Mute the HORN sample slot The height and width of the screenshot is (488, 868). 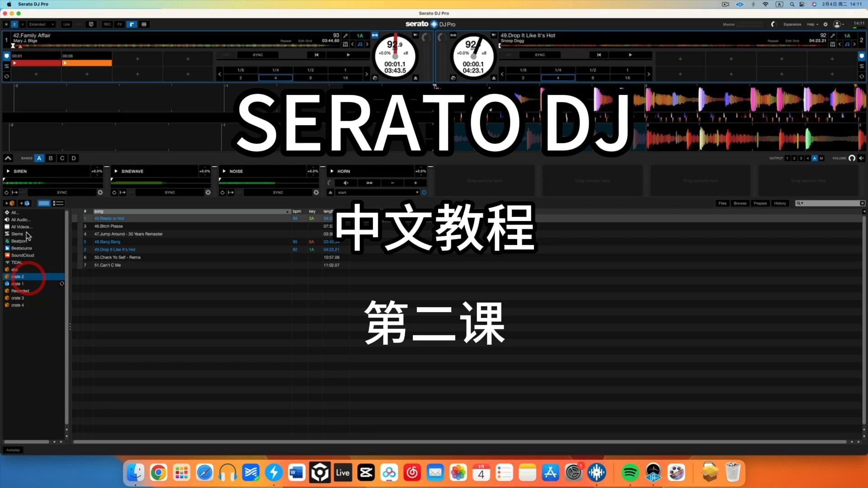[x=346, y=183]
